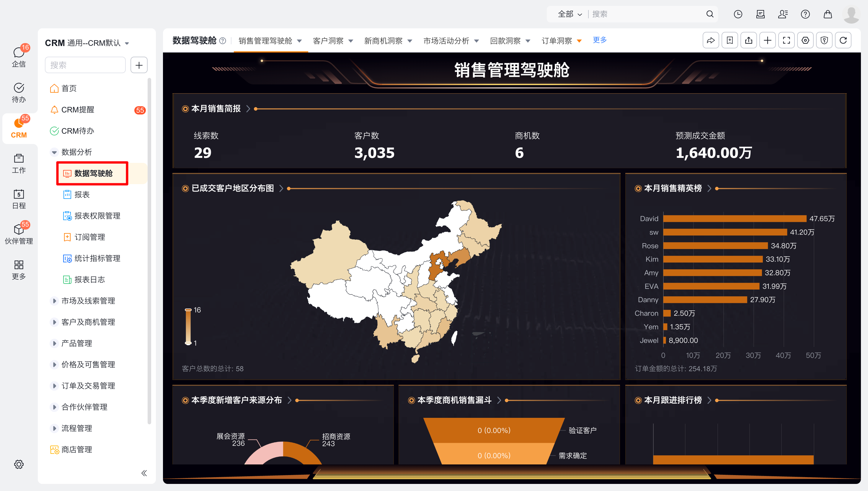Expand 订单及交易管理 tree section

(54, 386)
